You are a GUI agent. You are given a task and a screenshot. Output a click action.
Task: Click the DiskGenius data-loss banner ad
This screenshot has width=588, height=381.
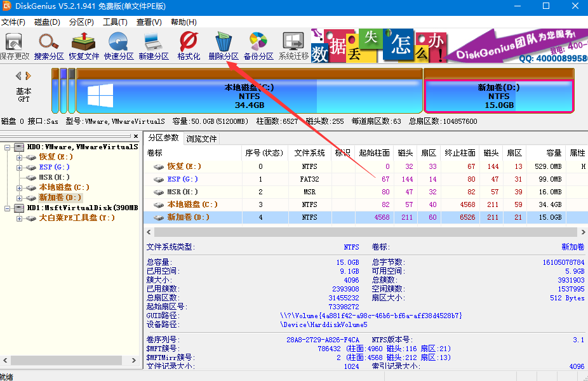click(x=448, y=46)
